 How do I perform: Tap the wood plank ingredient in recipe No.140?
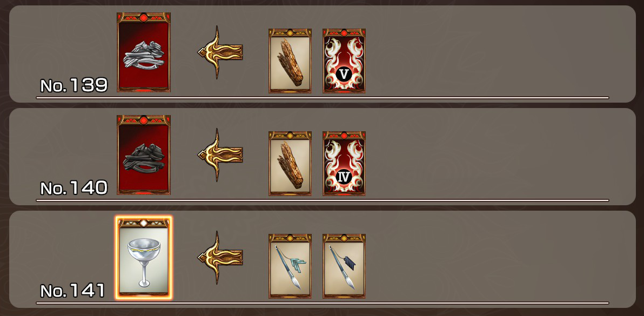(290, 163)
